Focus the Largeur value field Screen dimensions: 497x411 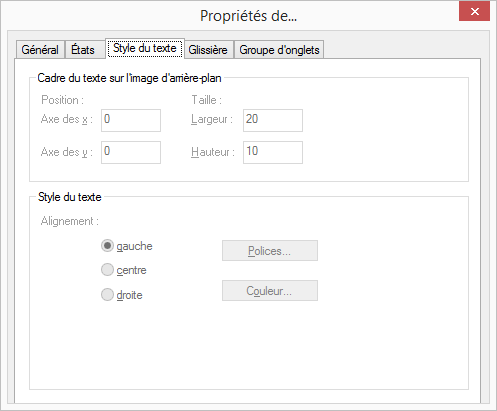(273, 120)
